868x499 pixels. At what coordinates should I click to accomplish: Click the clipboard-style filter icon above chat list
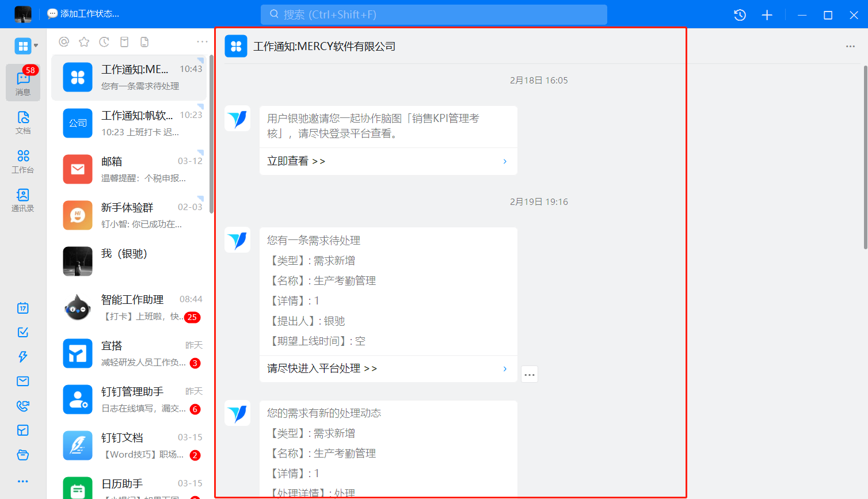124,41
